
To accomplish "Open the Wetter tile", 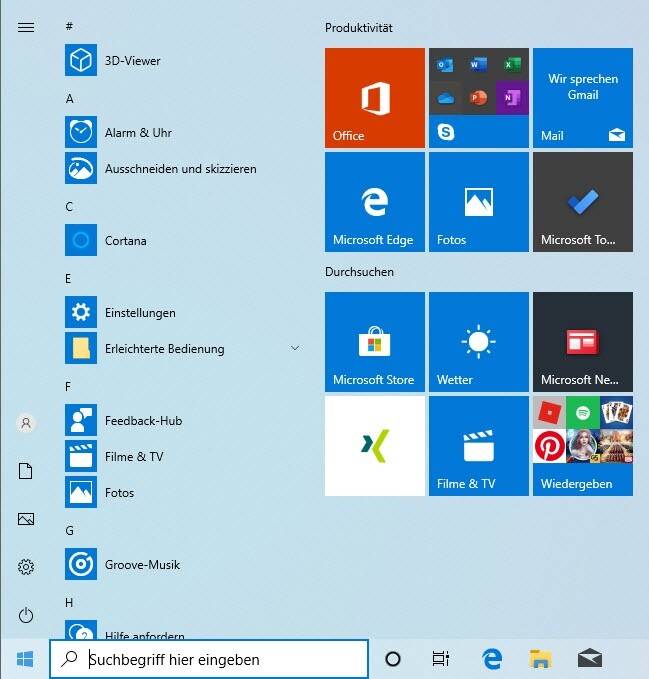I will 479,342.
